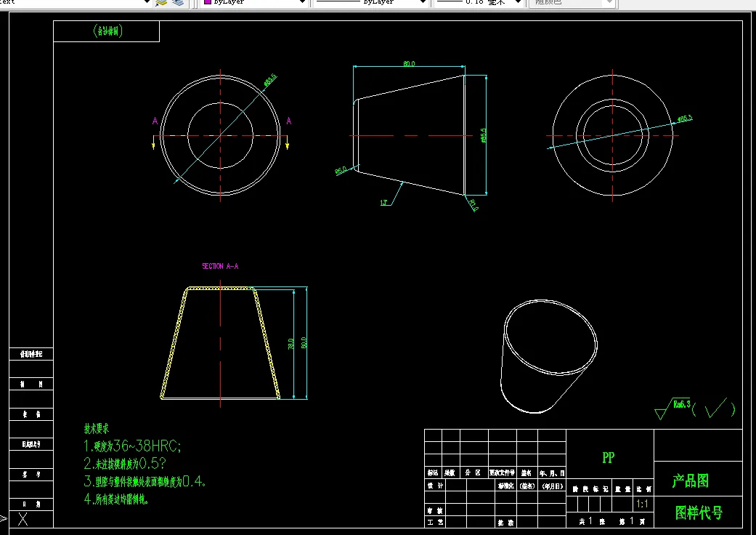This screenshot has width=756, height=535.
Task: Select the 图样代号 title text
Action: tap(699, 512)
